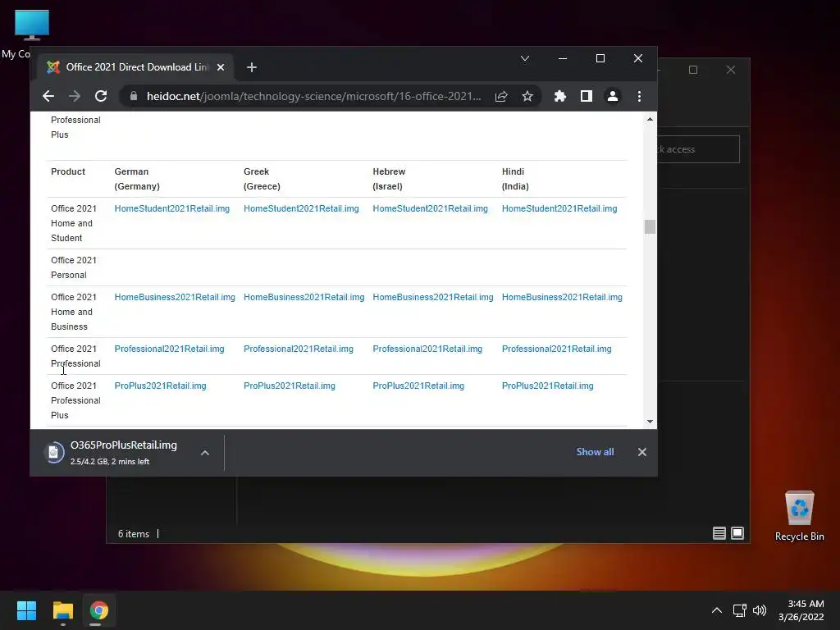The width and height of the screenshot is (840, 630).
Task: Bookmark this page with the star icon
Action: pyautogui.click(x=527, y=97)
